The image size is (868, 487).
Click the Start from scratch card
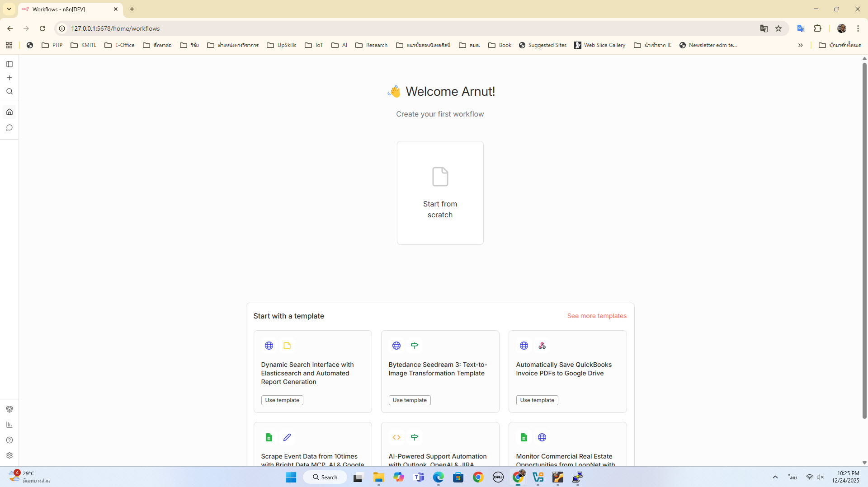440,193
